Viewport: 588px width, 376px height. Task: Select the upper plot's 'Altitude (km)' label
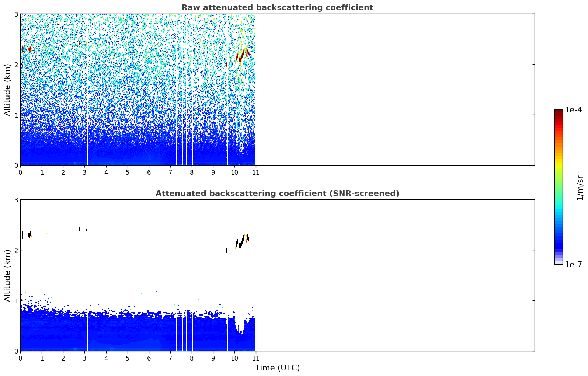(x=8, y=90)
